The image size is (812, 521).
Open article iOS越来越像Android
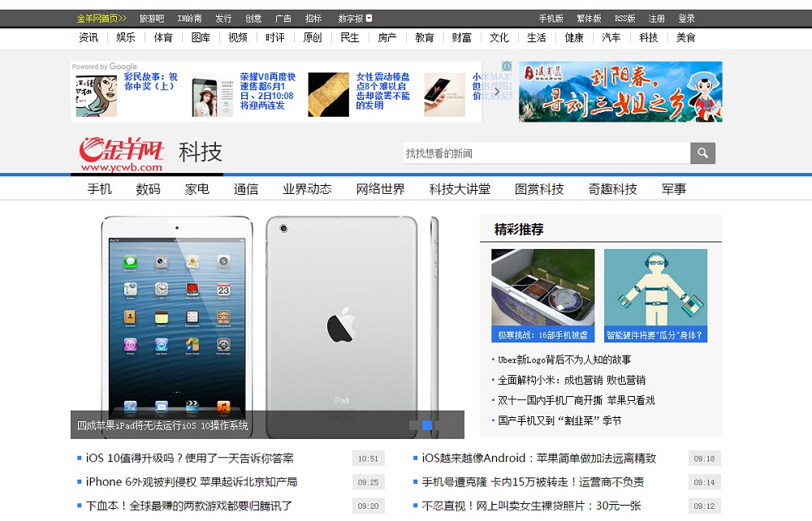click(539, 458)
